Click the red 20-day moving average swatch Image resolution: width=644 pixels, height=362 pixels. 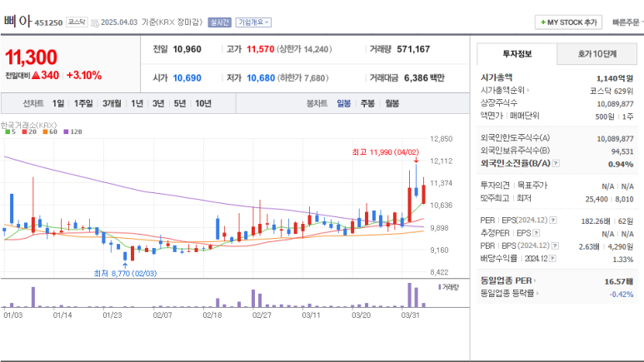pyautogui.click(x=24, y=131)
